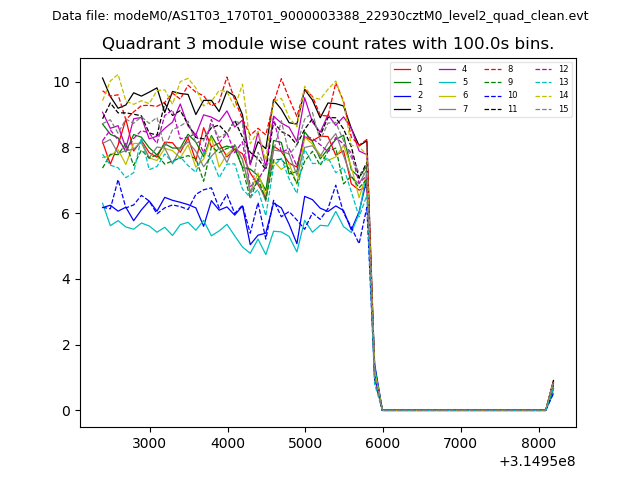Click the x-axis tick label 5000
Image resolution: width=640 pixels, height=480 pixels.
coord(304,443)
